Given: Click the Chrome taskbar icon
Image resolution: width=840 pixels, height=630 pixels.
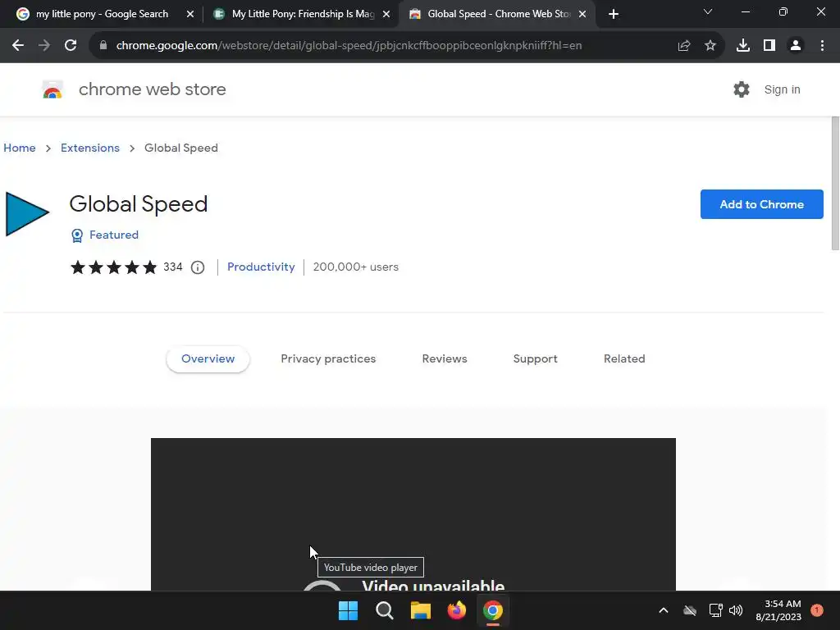Looking at the screenshot, I should (x=493, y=610).
